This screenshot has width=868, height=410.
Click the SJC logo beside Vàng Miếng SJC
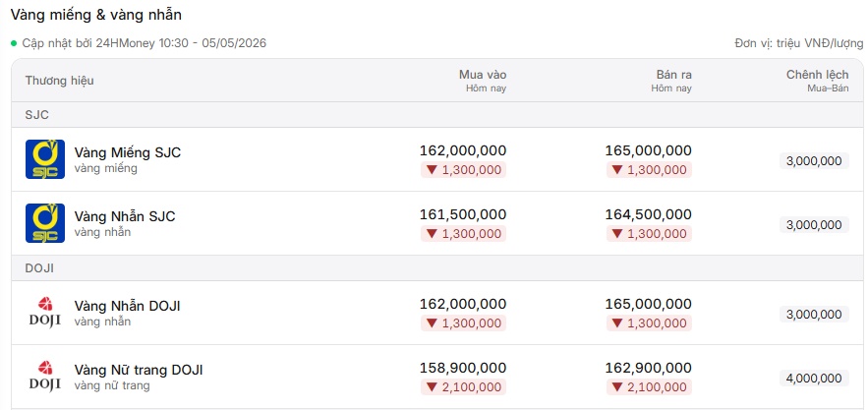coord(45,159)
